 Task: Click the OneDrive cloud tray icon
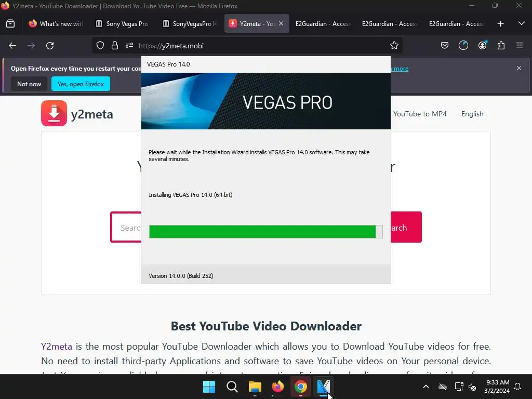point(443,387)
